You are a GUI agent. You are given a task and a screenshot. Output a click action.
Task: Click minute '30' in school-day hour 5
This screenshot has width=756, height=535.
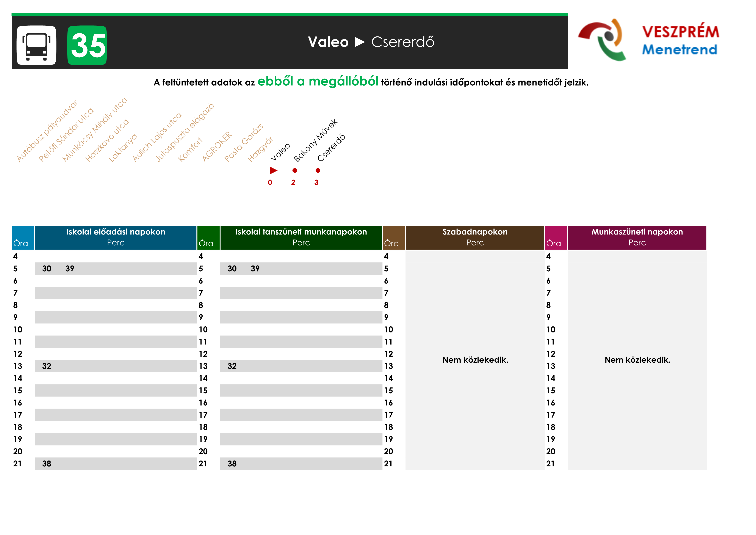point(46,269)
